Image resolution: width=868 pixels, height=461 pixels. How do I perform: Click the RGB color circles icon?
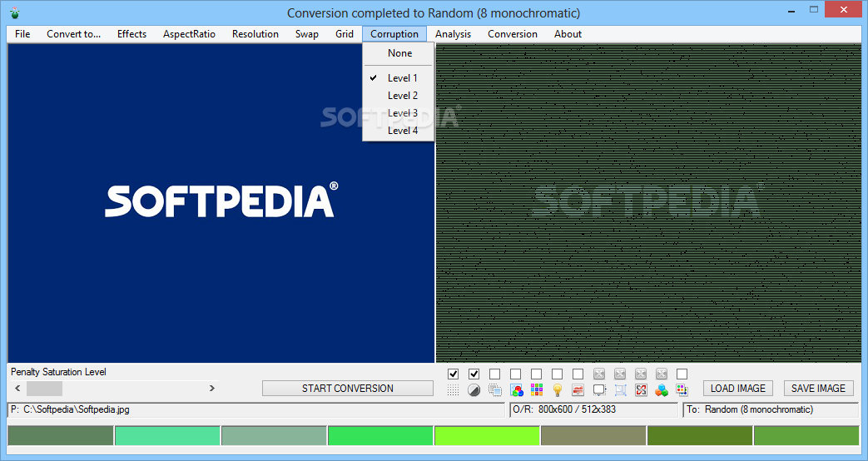516,389
